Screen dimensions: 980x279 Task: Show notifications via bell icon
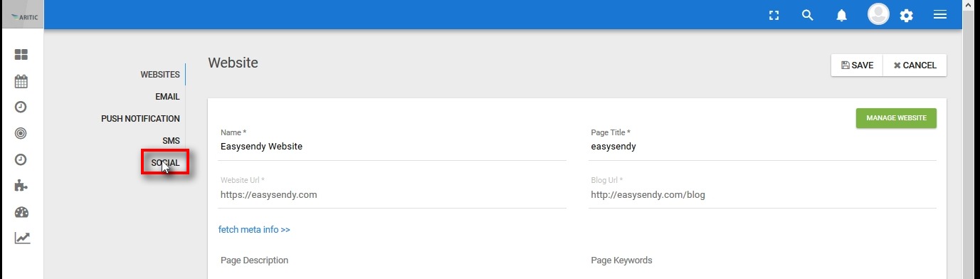[x=842, y=15]
